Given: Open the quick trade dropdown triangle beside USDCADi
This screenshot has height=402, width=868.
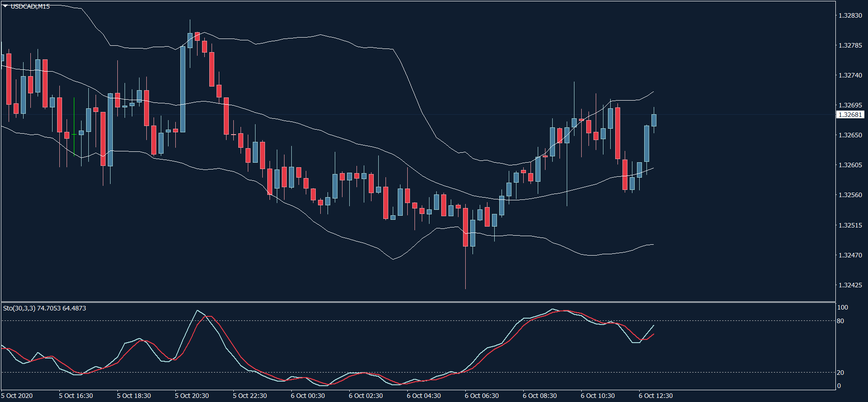Looking at the screenshot, I should [x=5, y=6].
